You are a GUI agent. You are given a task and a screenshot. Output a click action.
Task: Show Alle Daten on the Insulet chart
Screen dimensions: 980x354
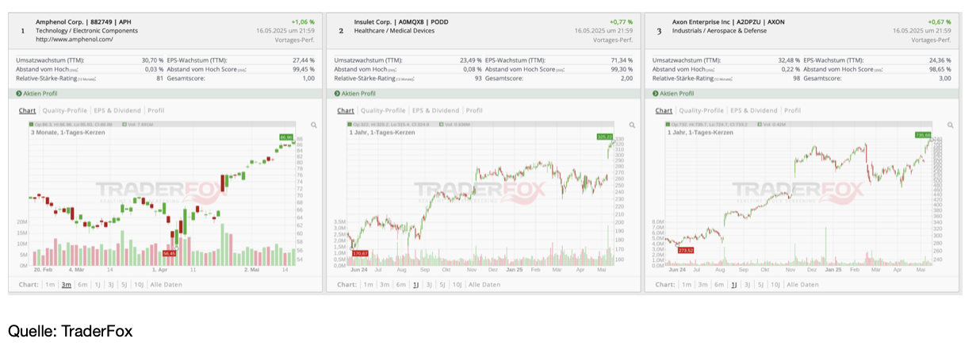[x=484, y=284]
